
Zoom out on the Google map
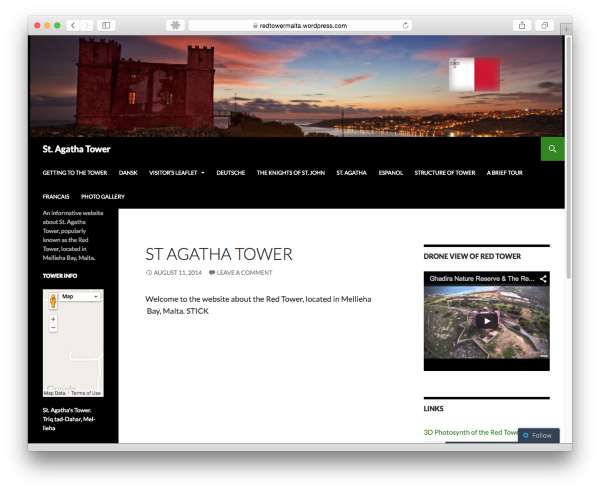point(53,328)
